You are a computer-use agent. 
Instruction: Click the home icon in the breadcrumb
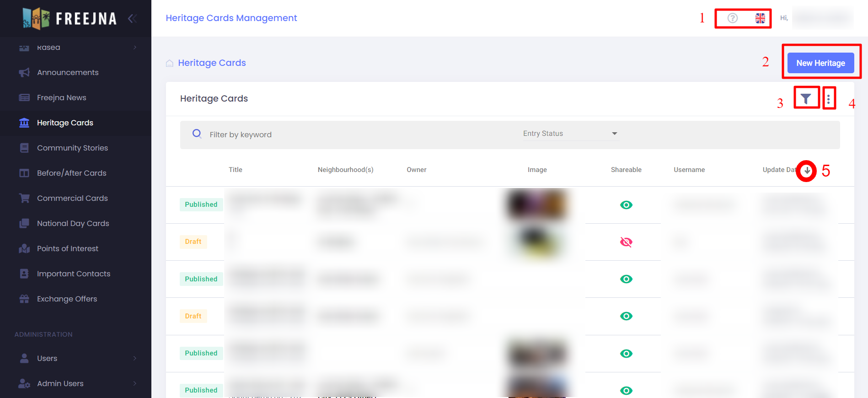pos(169,63)
